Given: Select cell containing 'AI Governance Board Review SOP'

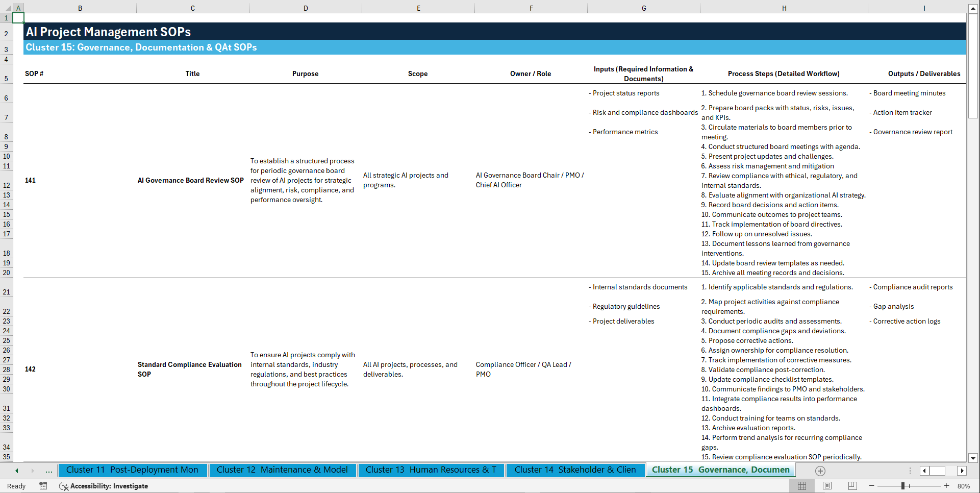Looking at the screenshot, I should pos(190,180).
